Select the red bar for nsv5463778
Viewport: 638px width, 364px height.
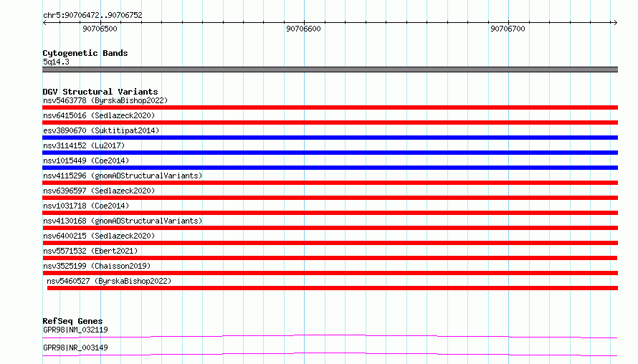pos(330,107)
